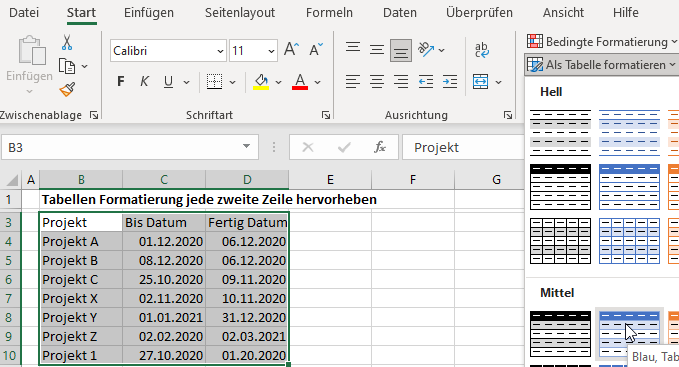Expand fill color dropdown arrow

[278, 82]
